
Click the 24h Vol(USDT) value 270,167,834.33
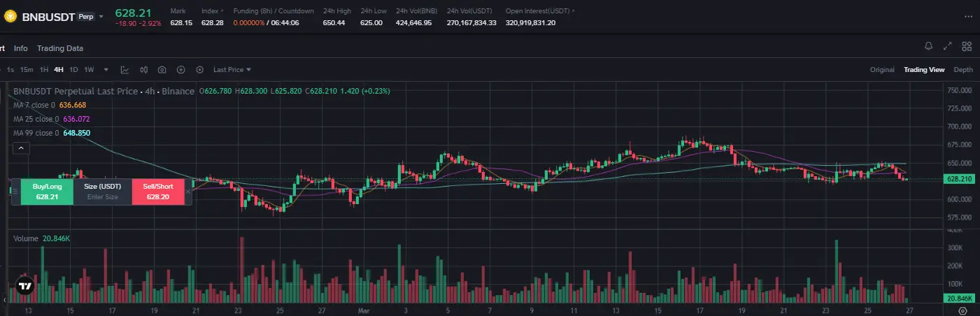[x=471, y=23]
